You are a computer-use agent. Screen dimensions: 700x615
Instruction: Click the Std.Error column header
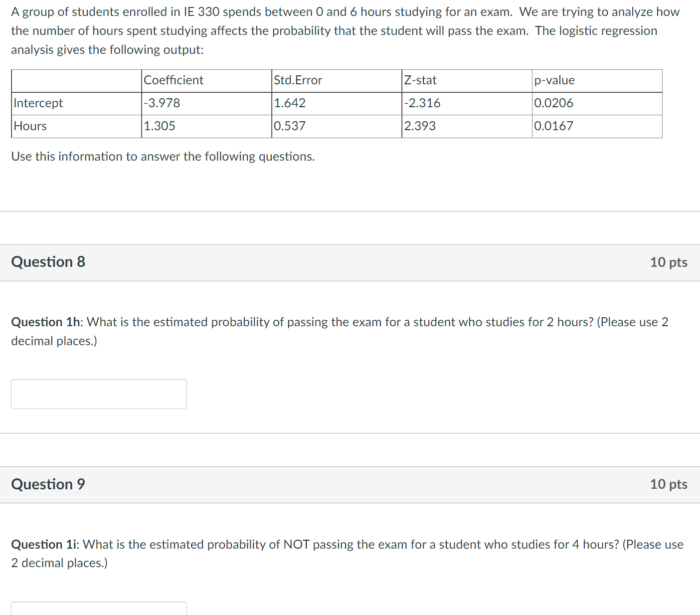(298, 80)
